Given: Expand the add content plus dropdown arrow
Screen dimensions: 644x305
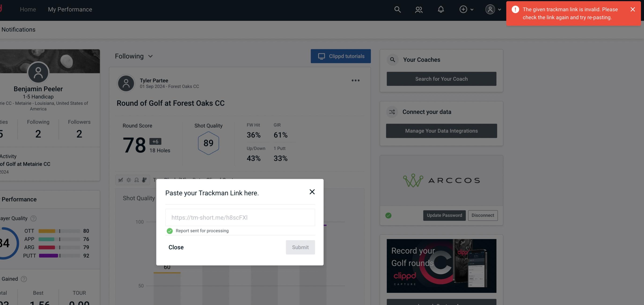Looking at the screenshot, I should click(472, 9).
